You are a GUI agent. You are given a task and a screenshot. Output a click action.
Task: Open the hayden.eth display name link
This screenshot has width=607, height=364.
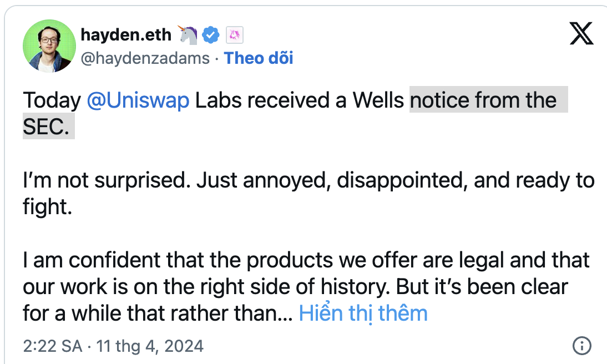pos(127,35)
